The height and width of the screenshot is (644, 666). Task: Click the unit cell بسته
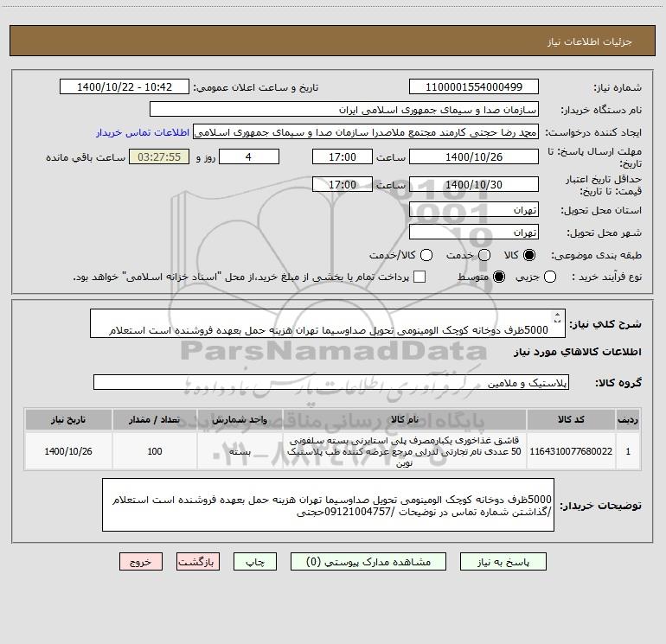240,451
